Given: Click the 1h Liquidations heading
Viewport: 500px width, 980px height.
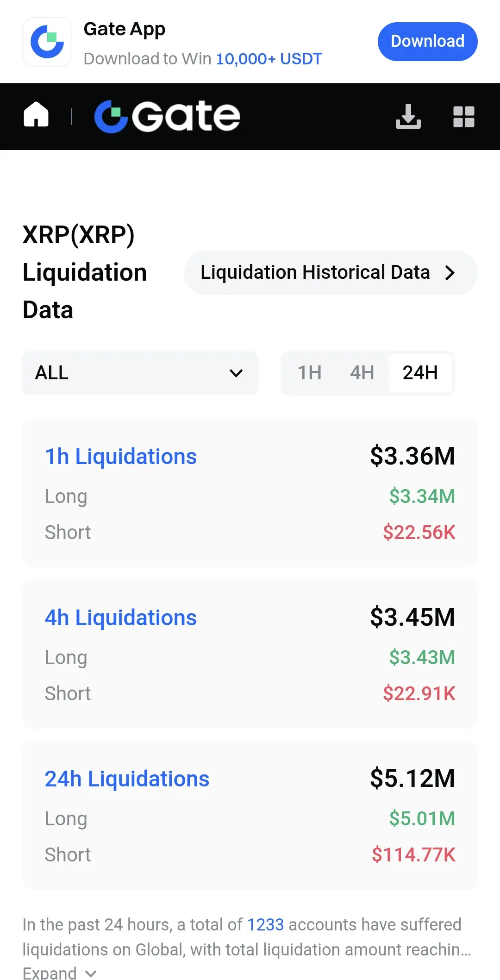Looking at the screenshot, I should [121, 457].
